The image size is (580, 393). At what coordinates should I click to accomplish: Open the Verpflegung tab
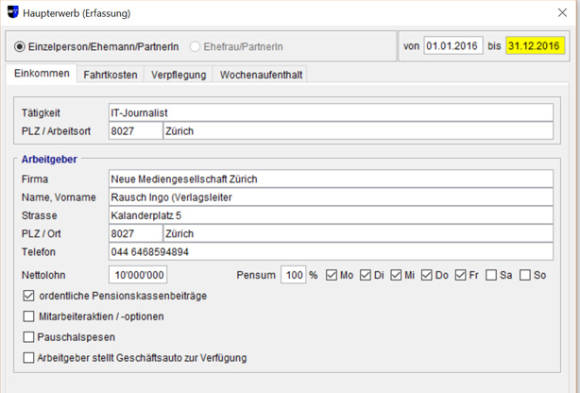click(x=178, y=75)
